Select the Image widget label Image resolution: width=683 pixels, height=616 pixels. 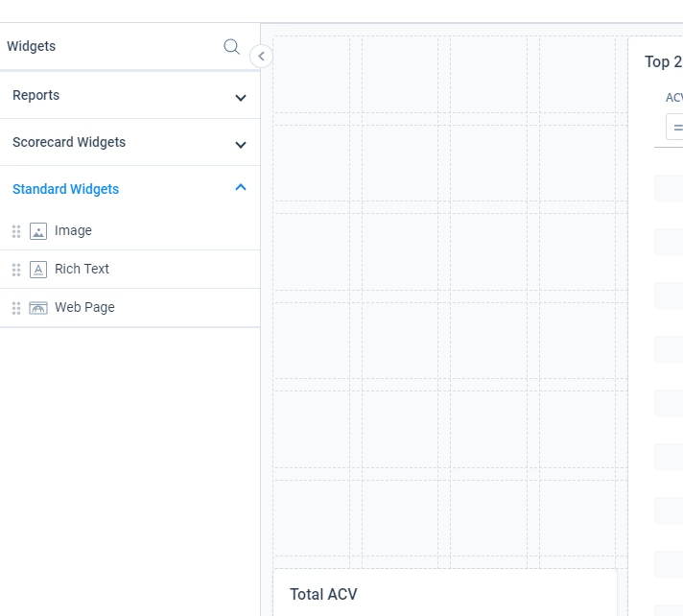tap(73, 230)
